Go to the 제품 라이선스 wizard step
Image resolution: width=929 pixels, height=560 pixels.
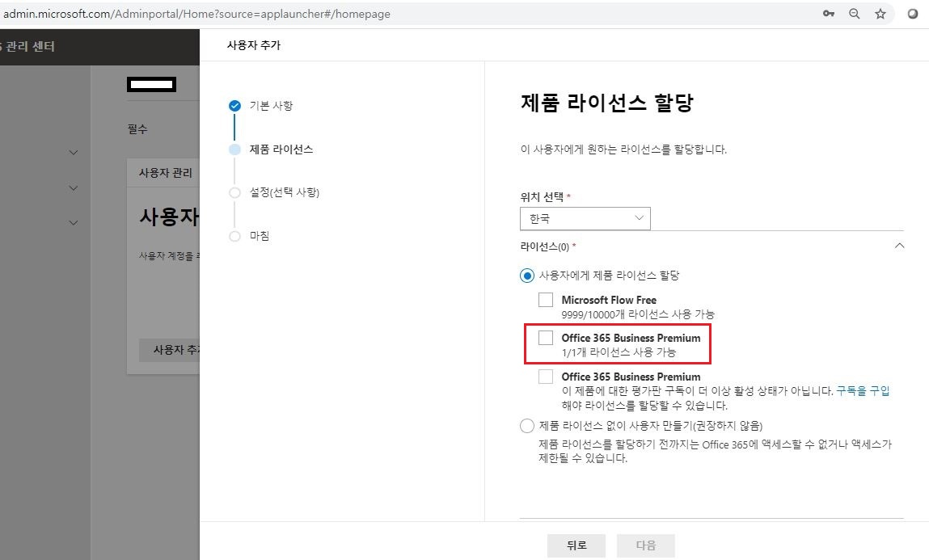281,149
